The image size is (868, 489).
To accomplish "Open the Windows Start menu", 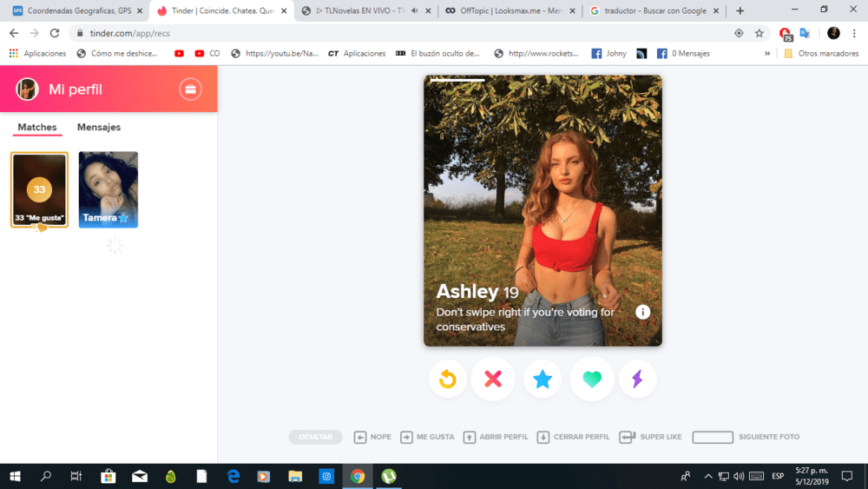I will 15,476.
